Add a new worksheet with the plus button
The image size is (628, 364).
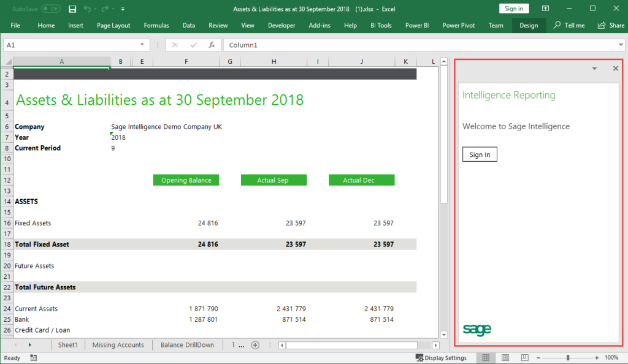255,344
